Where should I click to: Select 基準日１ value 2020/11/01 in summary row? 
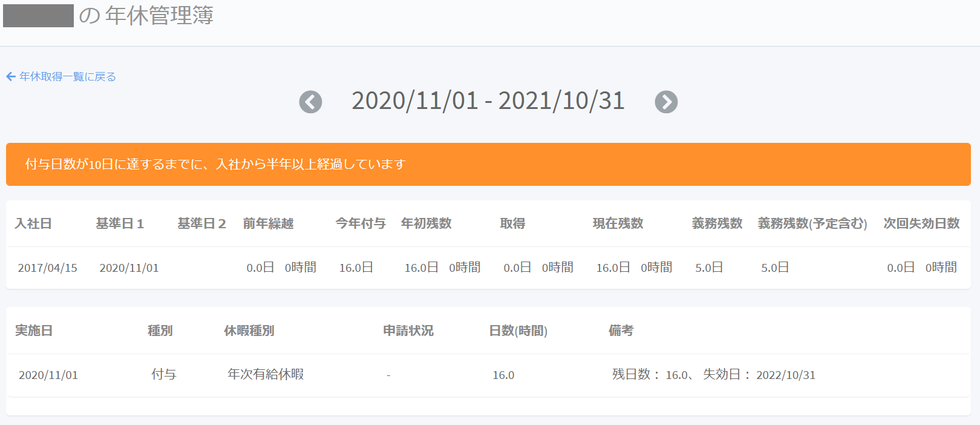coord(129,268)
